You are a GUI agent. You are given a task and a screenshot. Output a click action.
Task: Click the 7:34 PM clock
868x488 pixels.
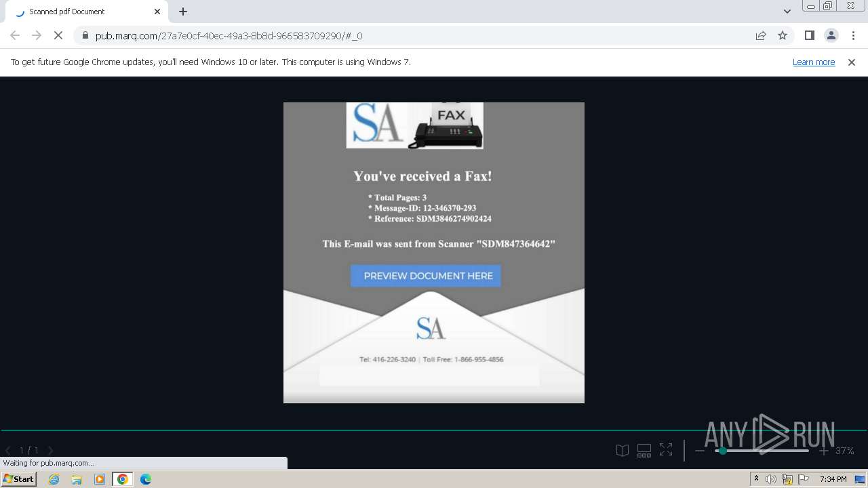[x=833, y=479]
